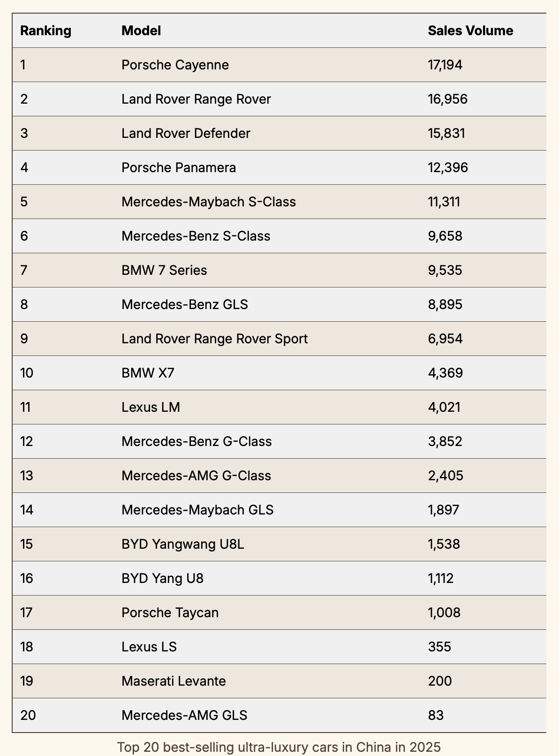
Task: Click the sales value 4,369
Action: click(x=445, y=373)
